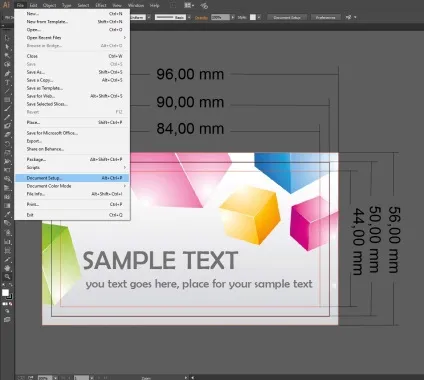This screenshot has height=380, width=424.
Task: Select the Pen tool
Action: point(7,73)
